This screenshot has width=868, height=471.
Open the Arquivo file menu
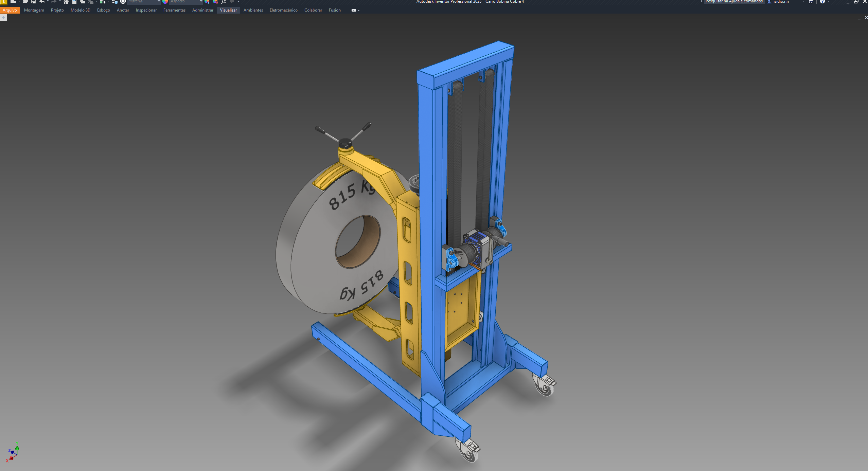tap(10, 10)
